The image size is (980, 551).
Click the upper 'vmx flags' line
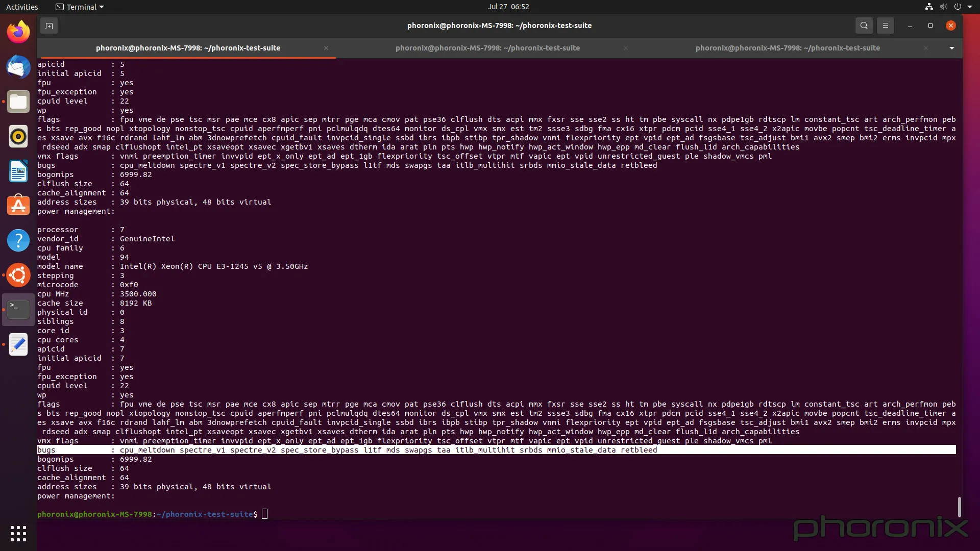click(x=404, y=156)
